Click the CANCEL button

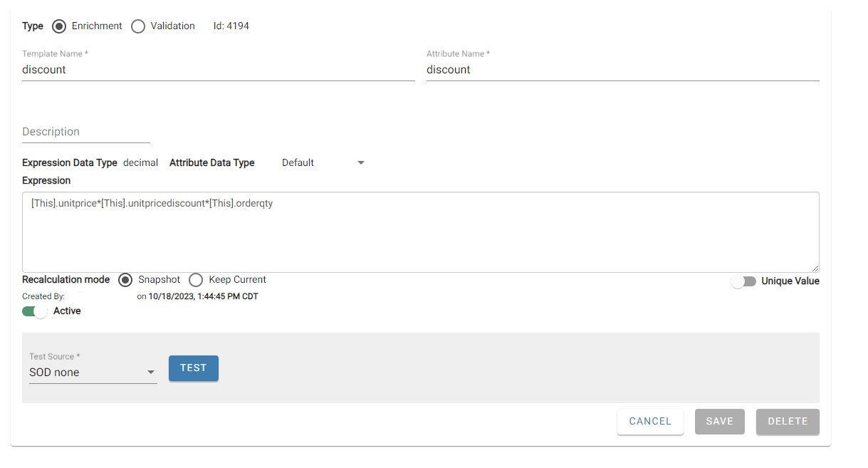[x=650, y=422]
